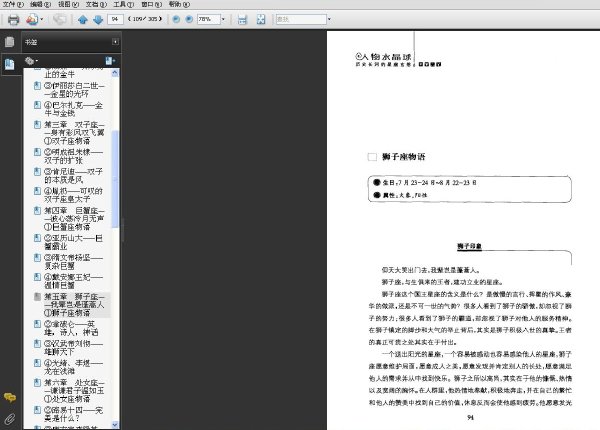600x430 pixels.
Task: Click the zoom percentage field showing 78%
Action: click(x=209, y=19)
